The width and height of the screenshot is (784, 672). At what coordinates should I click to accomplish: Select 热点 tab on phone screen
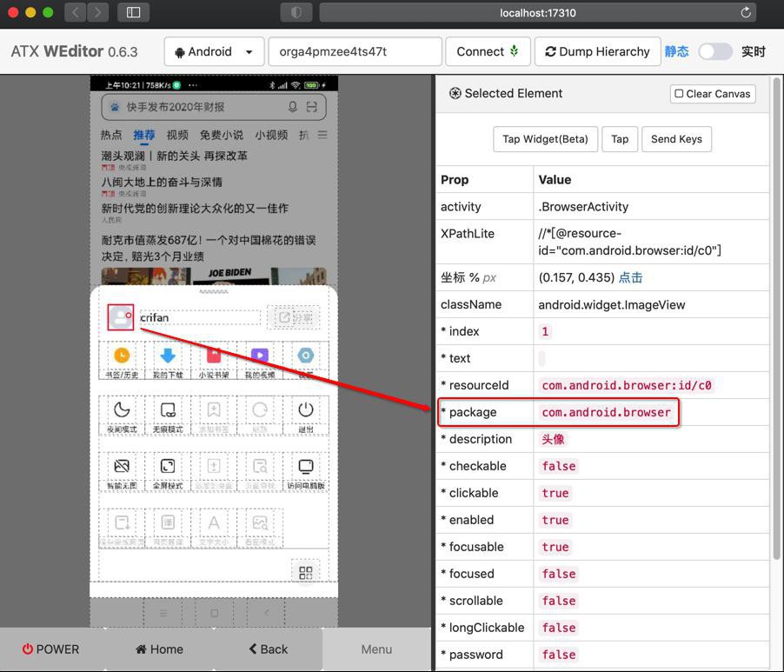111,135
